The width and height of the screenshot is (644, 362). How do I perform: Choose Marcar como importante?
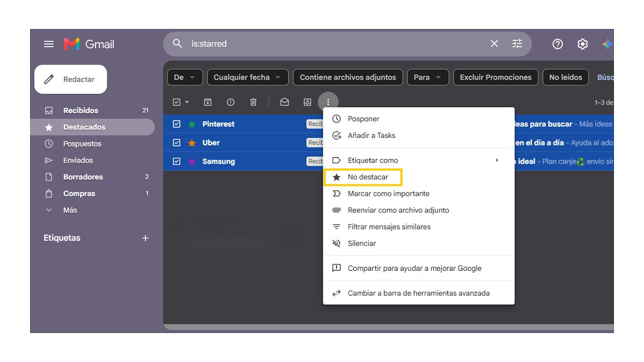pos(419,194)
